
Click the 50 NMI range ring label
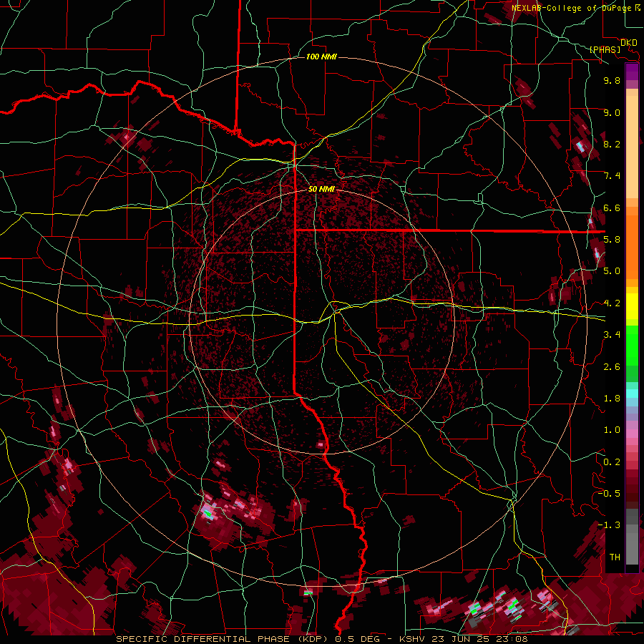321,189
